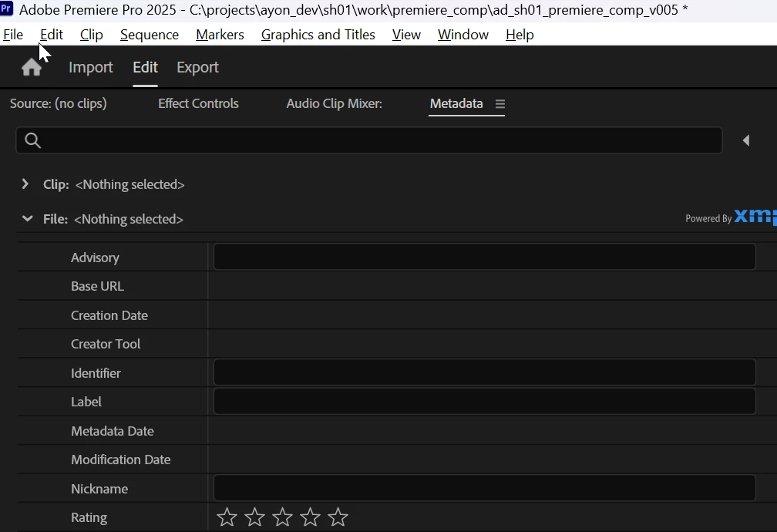Collapse panel with the left triangle arrow

pyautogui.click(x=746, y=141)
